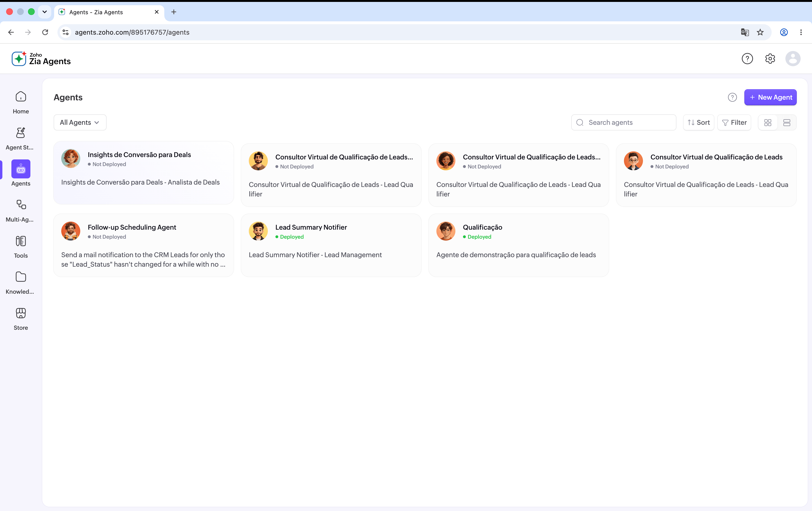Screen dimensions: 812x511
Task: Click the Agents page heading
Action: coord(68,97)
